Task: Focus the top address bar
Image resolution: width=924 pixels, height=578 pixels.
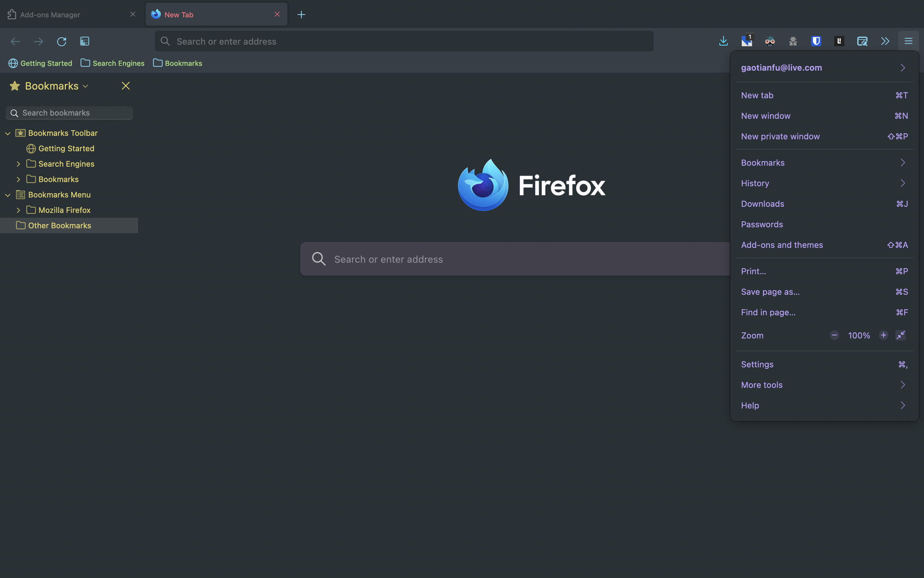Action: (x=404, y=41)
